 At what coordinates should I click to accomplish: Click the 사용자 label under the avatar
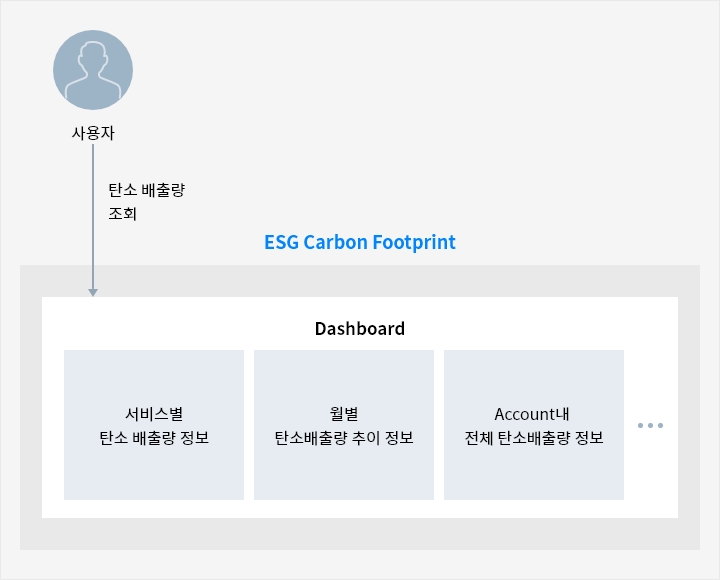click(x=93, y=132)
